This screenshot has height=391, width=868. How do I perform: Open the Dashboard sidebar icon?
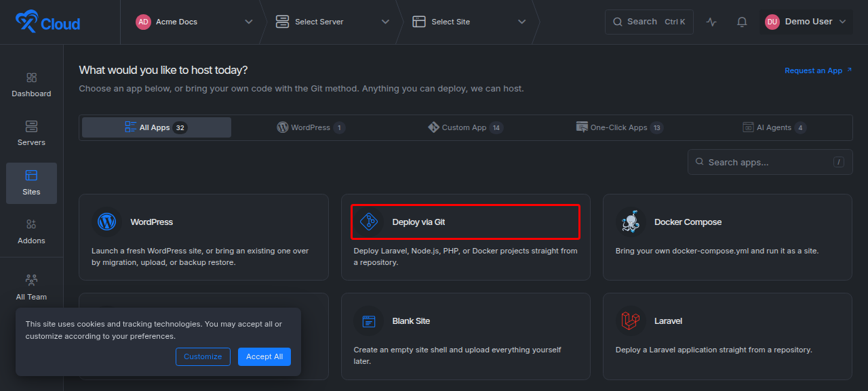31,78
